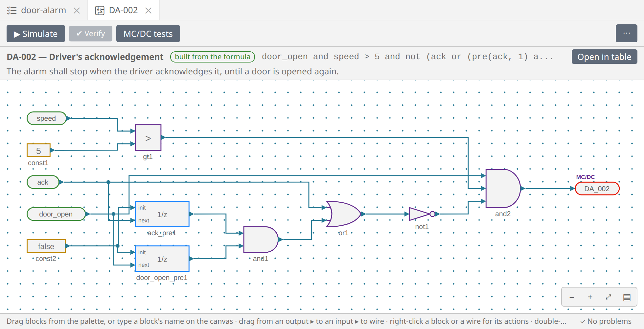Click the list layout icon in zoom controls

(627, 297)
